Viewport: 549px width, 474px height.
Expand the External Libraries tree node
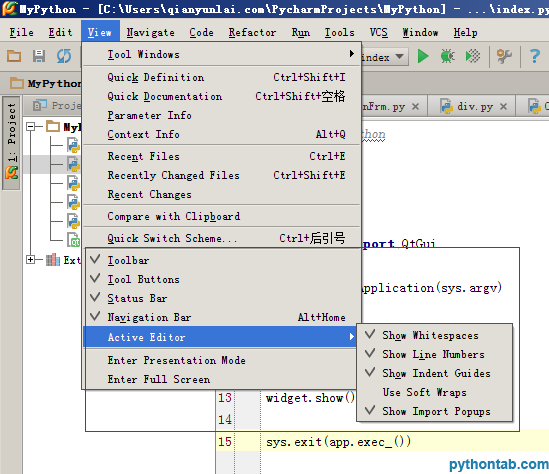(31, 259)
